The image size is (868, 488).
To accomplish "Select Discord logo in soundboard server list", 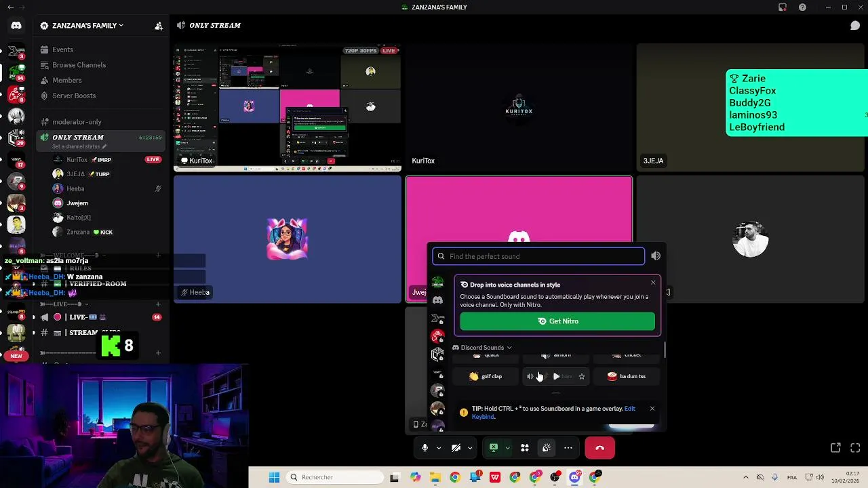I will [x=438, y=300].
